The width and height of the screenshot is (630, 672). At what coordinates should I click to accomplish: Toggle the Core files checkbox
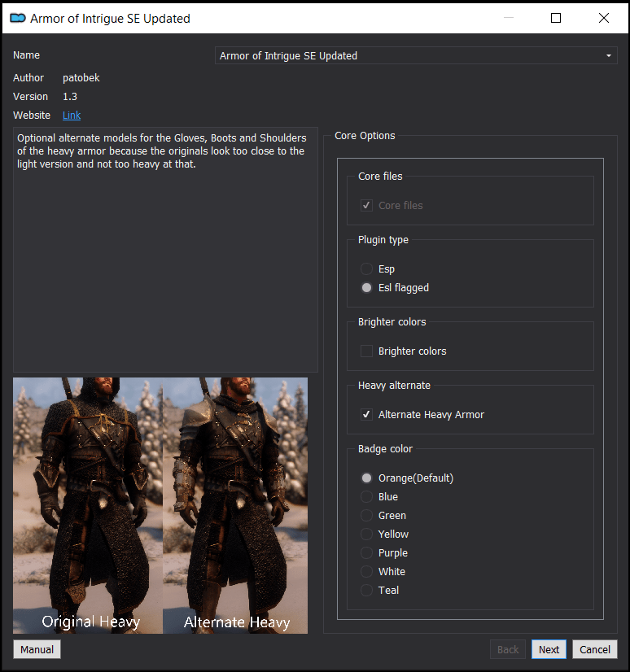pos(366,205)
